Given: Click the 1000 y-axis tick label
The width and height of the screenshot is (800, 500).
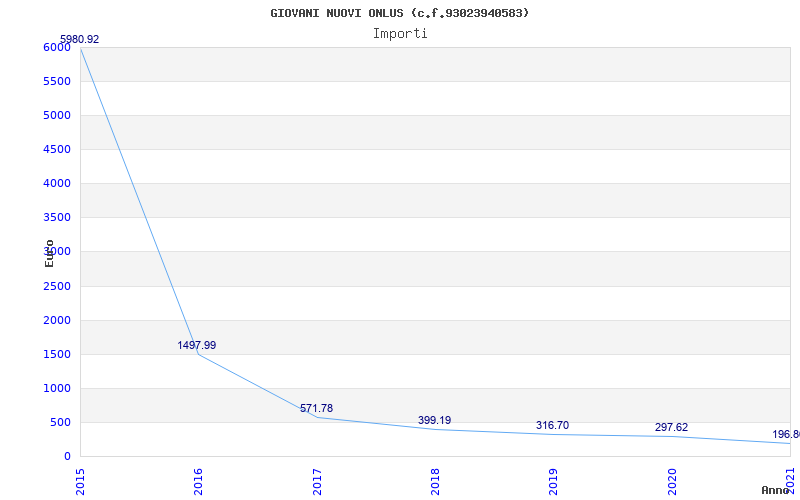Looking at the screenshot, I should pos(57,389).
